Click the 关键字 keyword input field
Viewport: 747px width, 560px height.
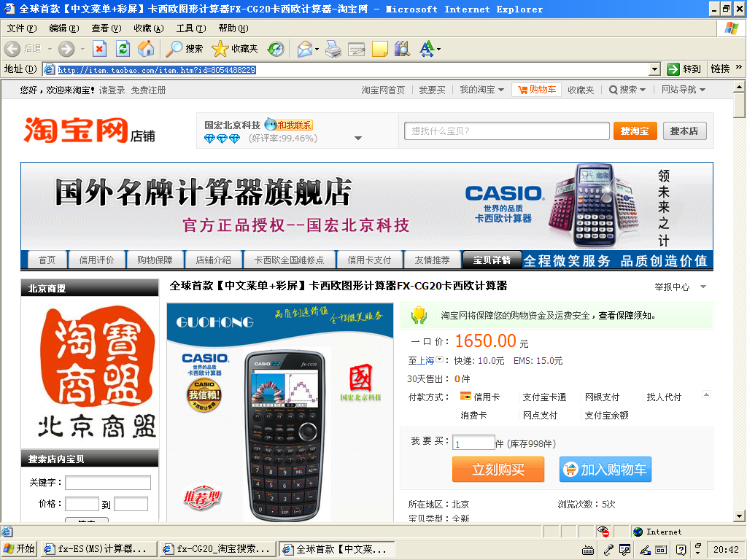click(108, 483)
